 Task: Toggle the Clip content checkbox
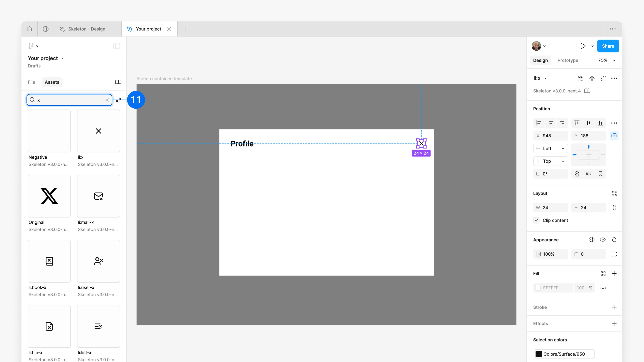[x=536, y=220]
